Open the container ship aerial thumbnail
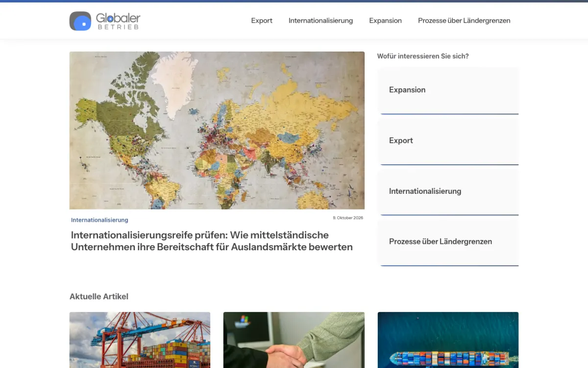Viewport: 588px width, 368px height. (448, 340)
